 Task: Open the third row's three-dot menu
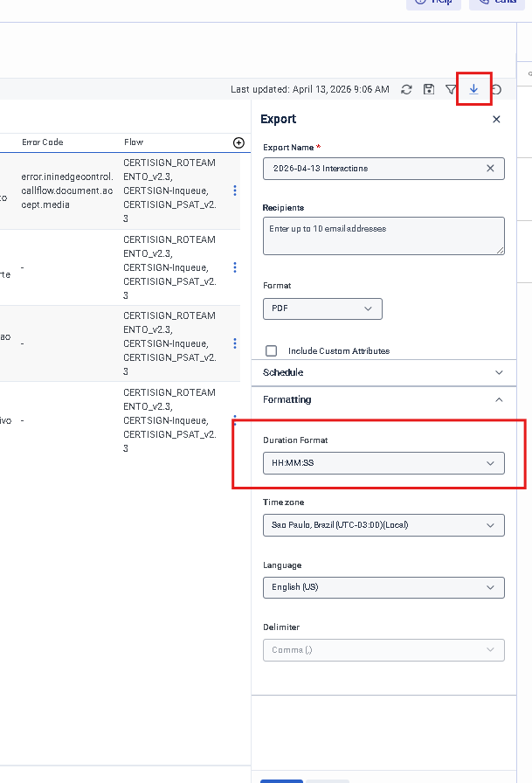(234, 343)
